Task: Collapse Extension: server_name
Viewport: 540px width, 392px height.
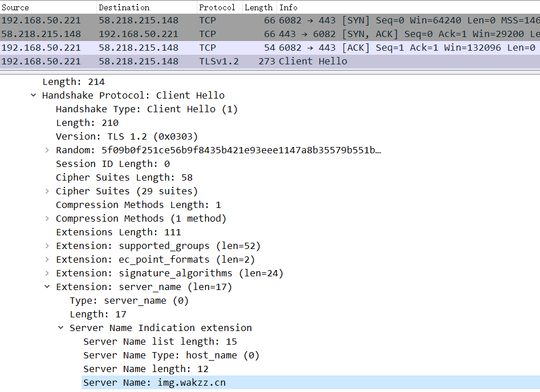Action: click(47, 287)
